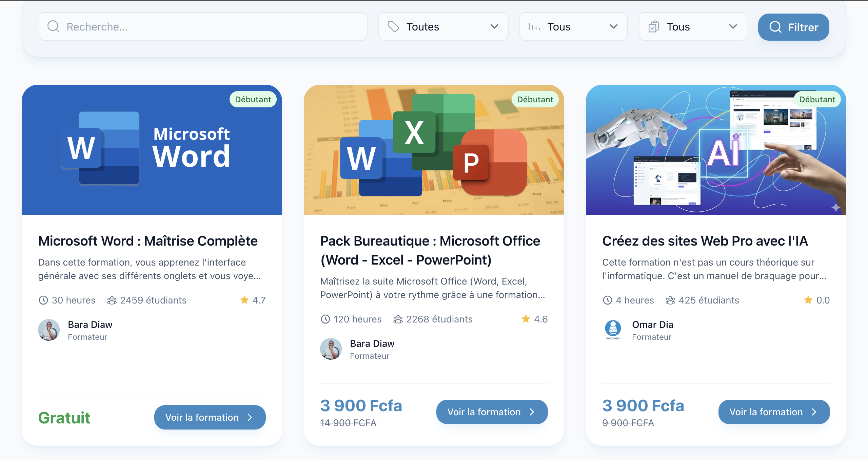Click the search magnifier icon in Recherche field
The image size is (868, 460).
pos(53,26)
